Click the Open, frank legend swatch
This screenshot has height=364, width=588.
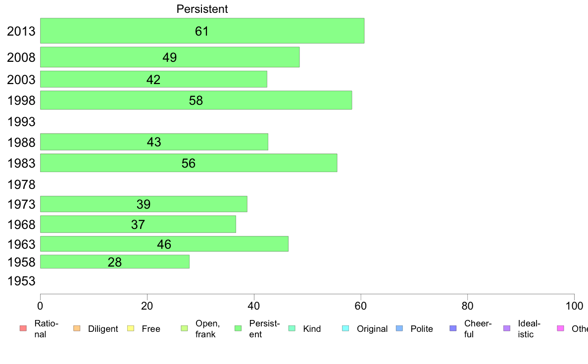coord(184,328)
